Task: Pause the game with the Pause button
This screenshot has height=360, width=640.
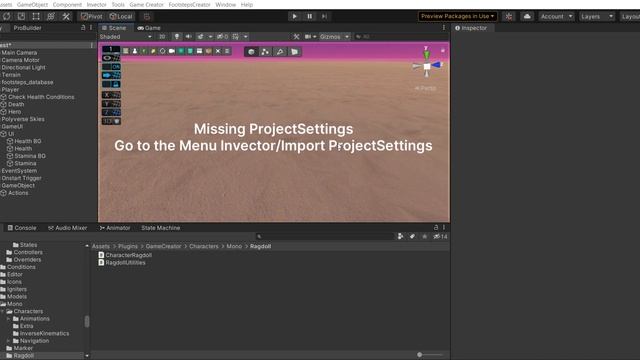Action: [x=309, y=16]
